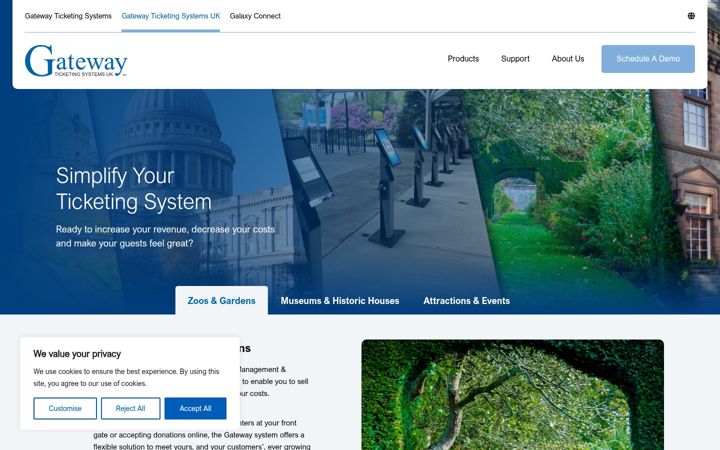Go to Galaxy Connect site
Screen dimensions: 720x450
[x=255, y=16]
